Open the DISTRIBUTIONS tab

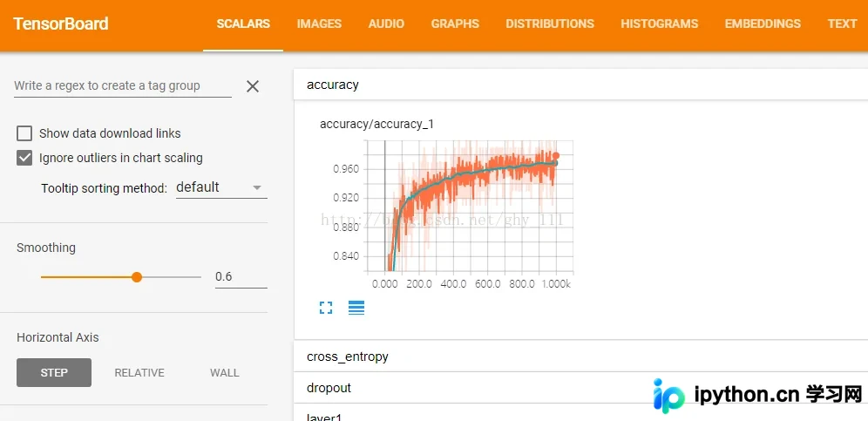pyautogui.click(x=550, y=24)
